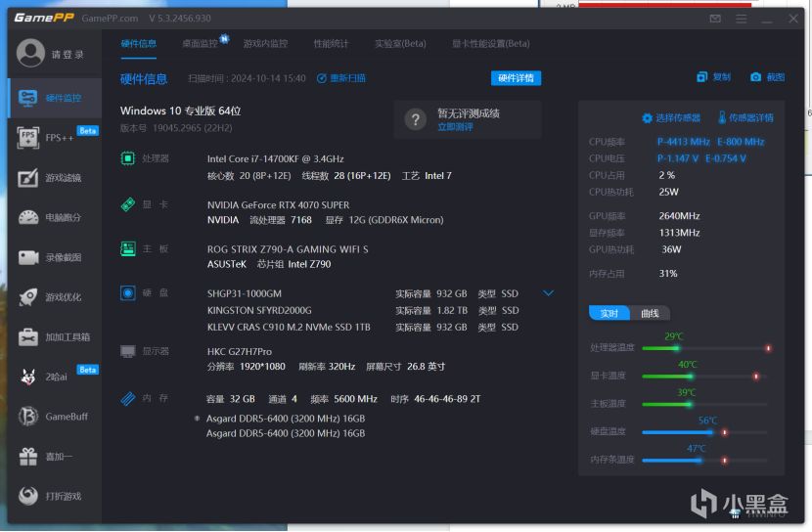Image resolution: width=812 pixels, height=532 pixels.
Task: Click HKC G27H7Pro monitor name
Action: click(x=240, y=351)
